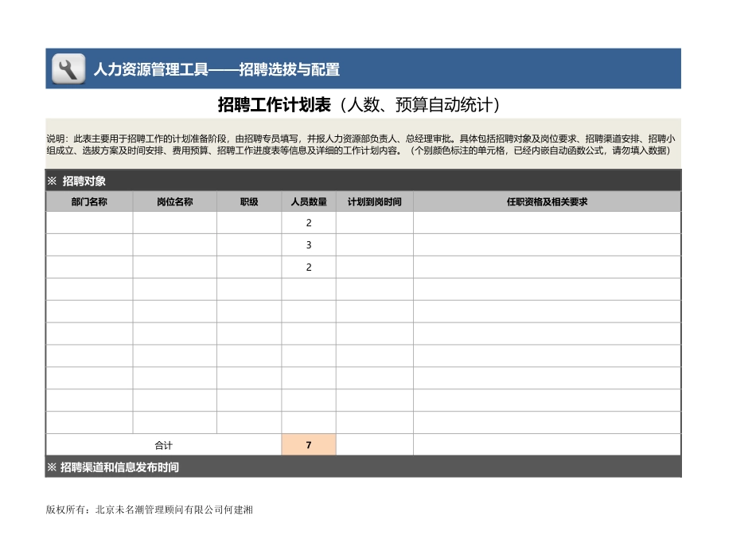The image size is (756, 535).
Task: Select the ※ symbol before 招聘对象
Action: [x=51, y=179]
